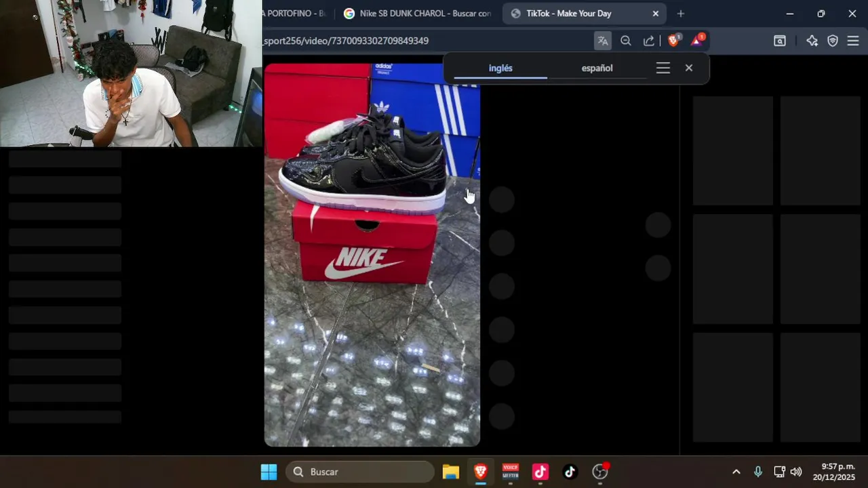Open volume speaker tray icon
The width and height of the screenshot is (868, 488).
796,472
